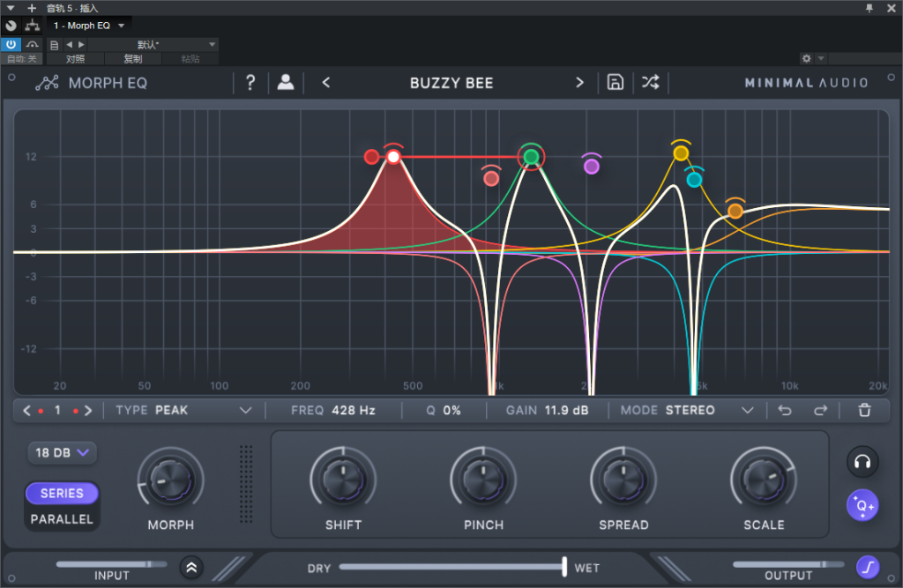Toggle the plugin power bypass button
The height and width of the screenshot is (588, 903).
11,44
